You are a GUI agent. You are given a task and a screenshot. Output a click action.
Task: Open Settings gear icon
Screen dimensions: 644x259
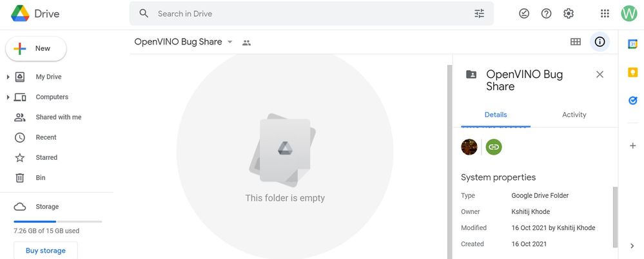point(568,14)
